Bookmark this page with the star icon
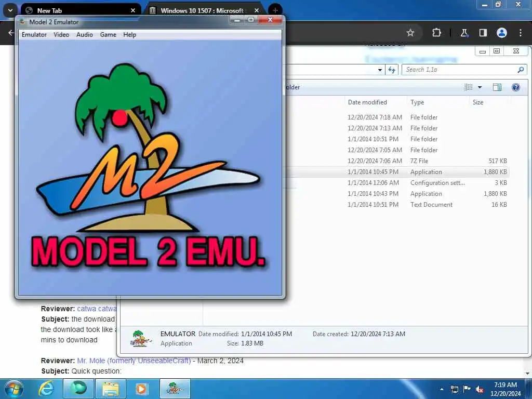Image resolution: width=532 pixels, height=399 pixels. click(410, 33)
